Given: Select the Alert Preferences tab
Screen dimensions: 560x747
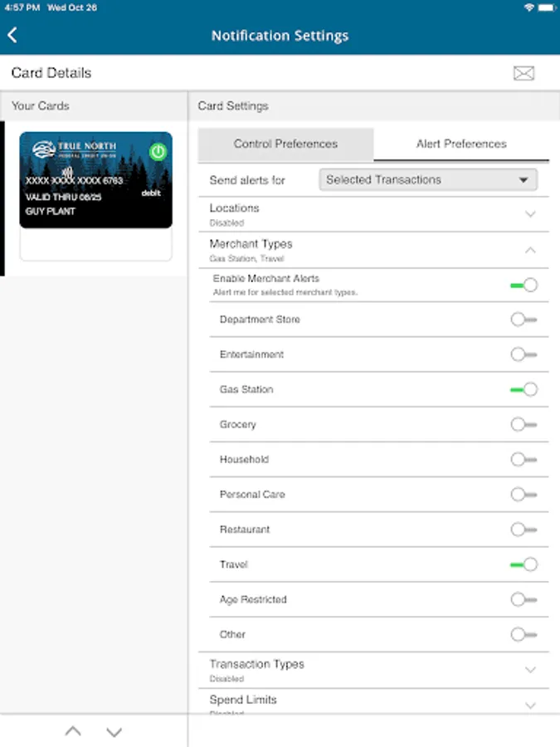Looking at the screenshot, I should click(461, 144).
